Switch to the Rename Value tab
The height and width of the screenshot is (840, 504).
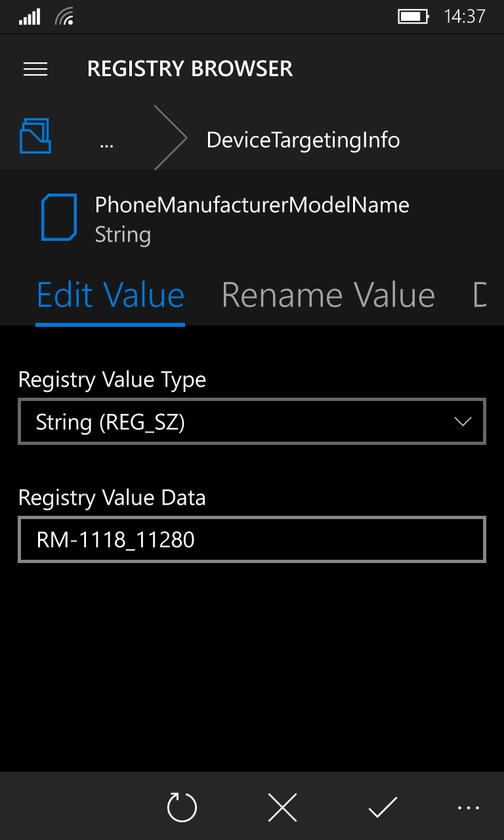tap(328, 295)
